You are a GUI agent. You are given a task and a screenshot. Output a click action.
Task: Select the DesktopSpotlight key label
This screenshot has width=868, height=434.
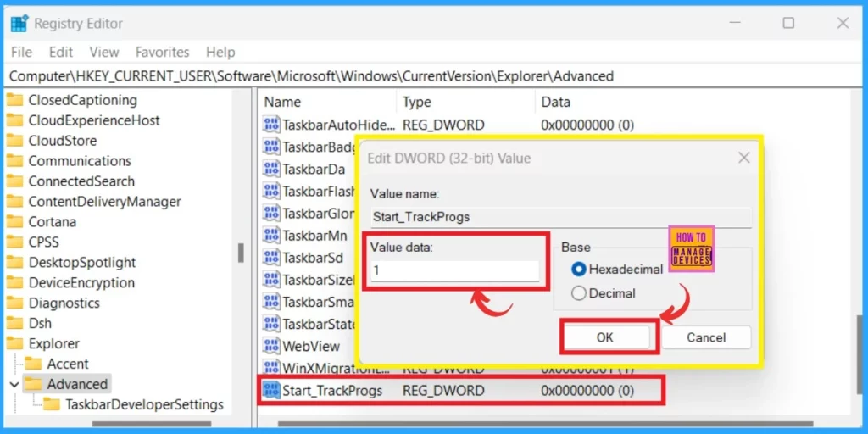[82, 263]
